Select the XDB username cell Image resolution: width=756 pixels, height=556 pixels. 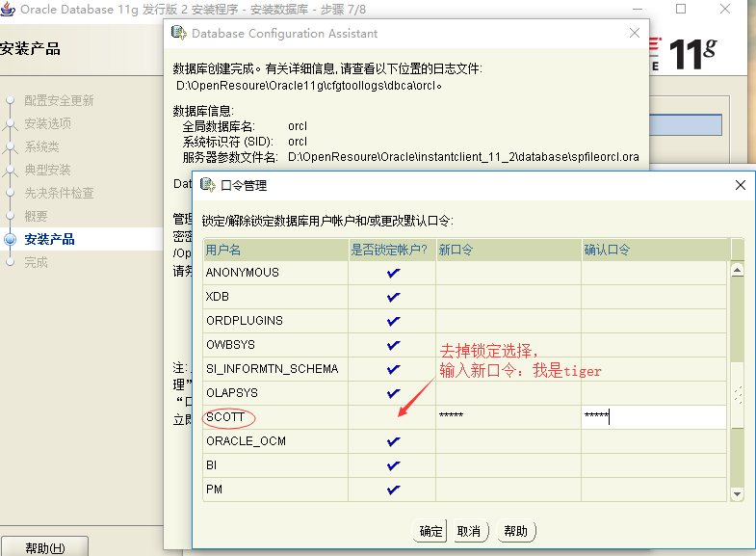coord(275,297)
